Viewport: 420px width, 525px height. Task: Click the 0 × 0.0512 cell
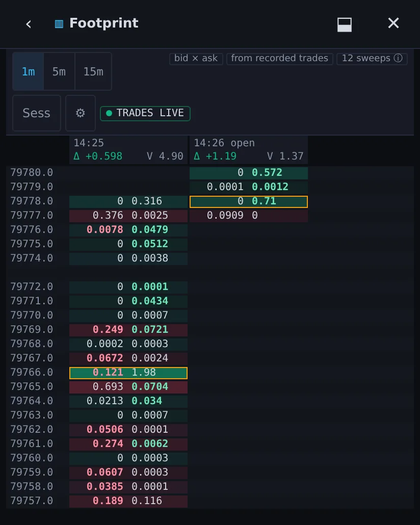tap(128, 245)
